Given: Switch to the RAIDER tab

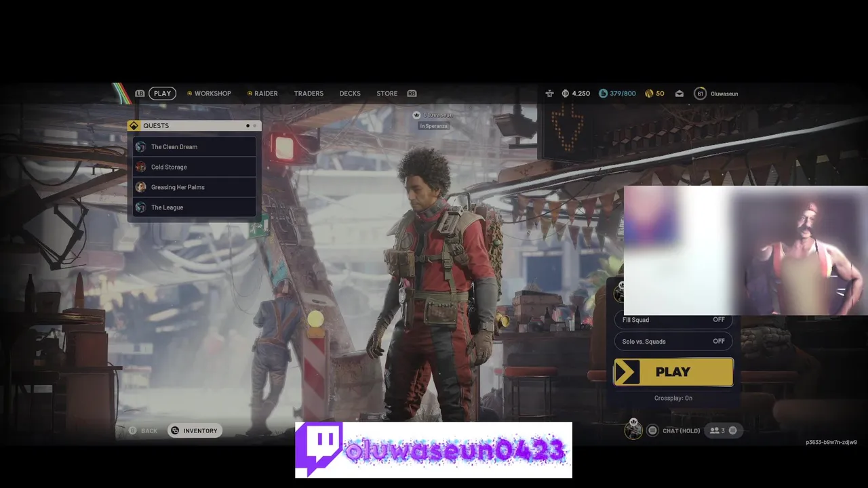Looking at the screenshot, I should tap(266, 94).
